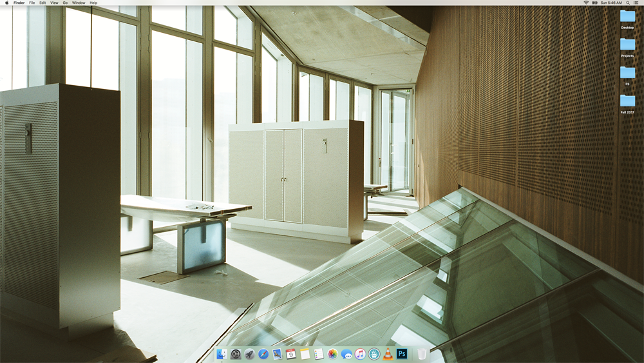The width and height of the screenshot is (644, 363).
Task: Open Messages chat bubble in Dock
Action: (x=346, y=354)
